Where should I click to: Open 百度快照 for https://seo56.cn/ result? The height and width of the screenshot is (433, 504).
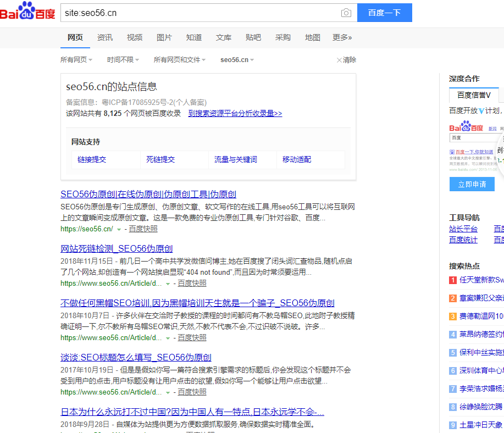pos(143,229)
